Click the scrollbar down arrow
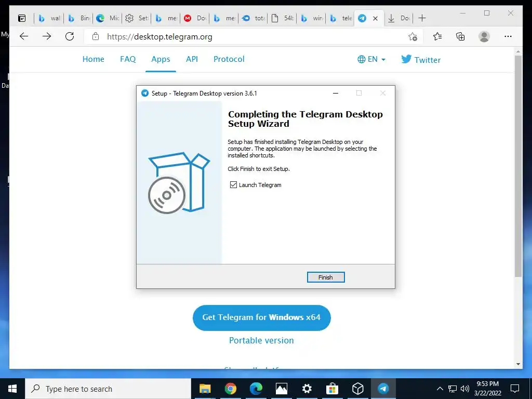Viewport: 532px width, 399px height. [518, 364]
